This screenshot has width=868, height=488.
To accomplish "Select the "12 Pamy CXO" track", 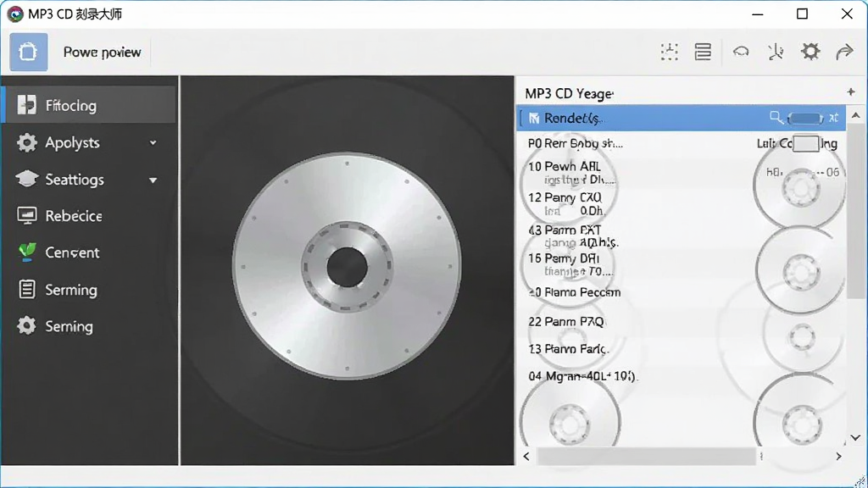I will click(x=565, y=197).
